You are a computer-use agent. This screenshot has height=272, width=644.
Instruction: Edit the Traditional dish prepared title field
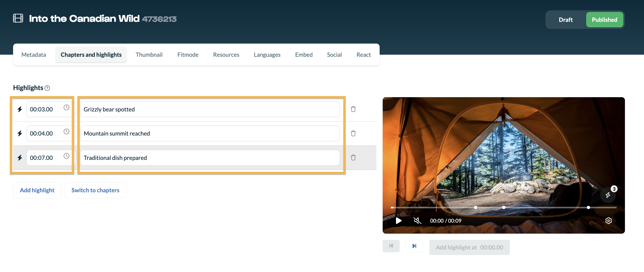210,158
